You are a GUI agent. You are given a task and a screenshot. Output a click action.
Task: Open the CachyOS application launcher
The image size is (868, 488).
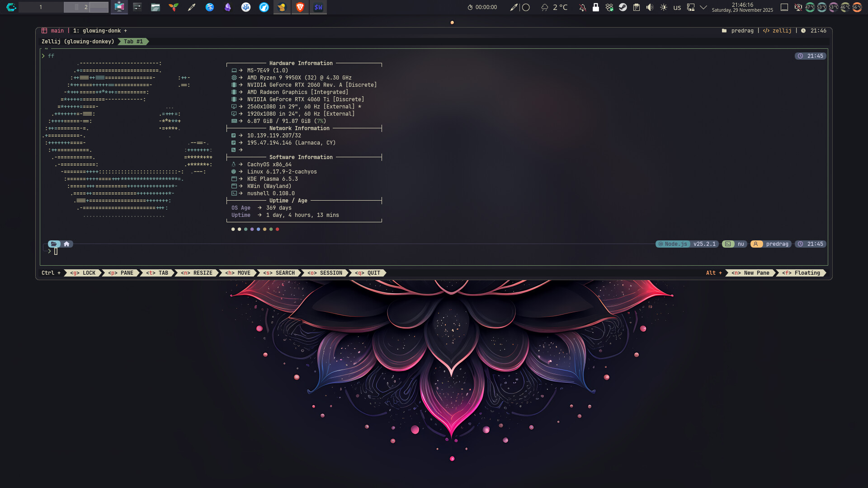[11, 7]
